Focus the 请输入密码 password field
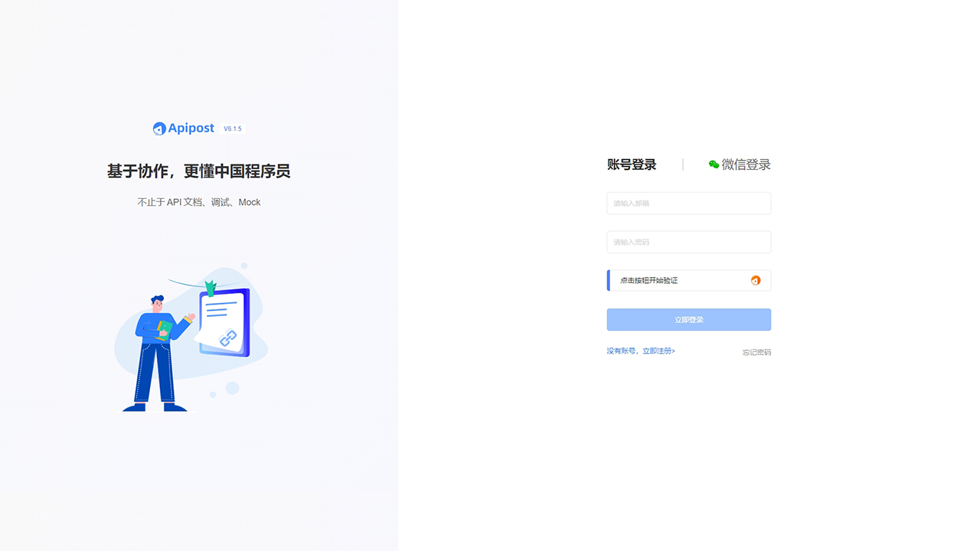 point(688,242)
